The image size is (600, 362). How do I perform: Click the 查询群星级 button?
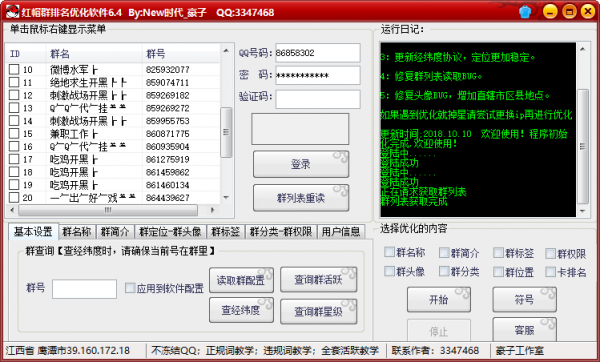coord(318,311)
